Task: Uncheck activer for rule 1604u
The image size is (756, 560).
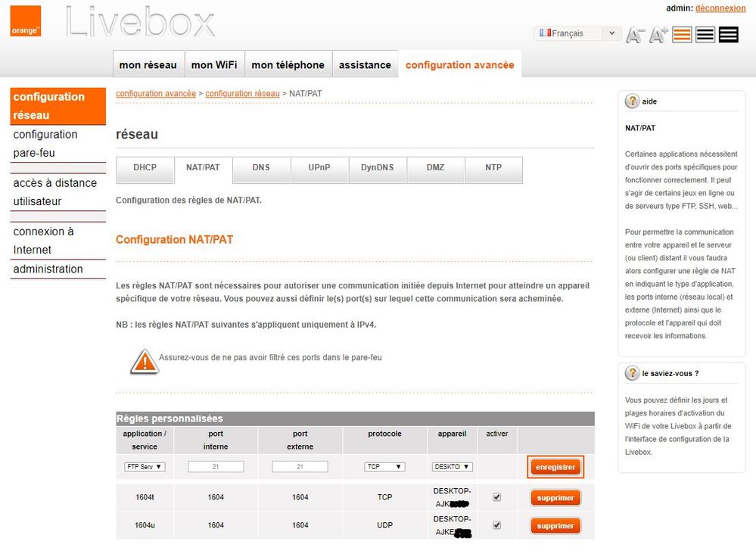Action: [496, 524]
